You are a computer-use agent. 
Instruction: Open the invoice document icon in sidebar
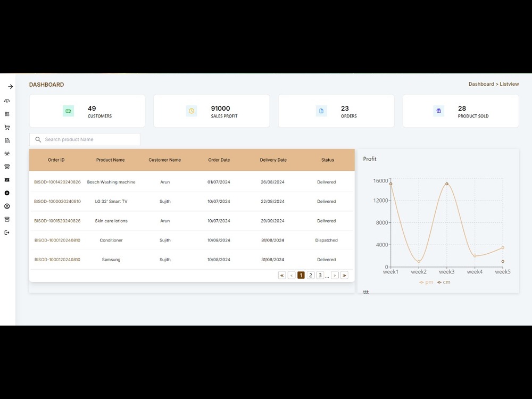pyautogui.click(x=7, y=140)
